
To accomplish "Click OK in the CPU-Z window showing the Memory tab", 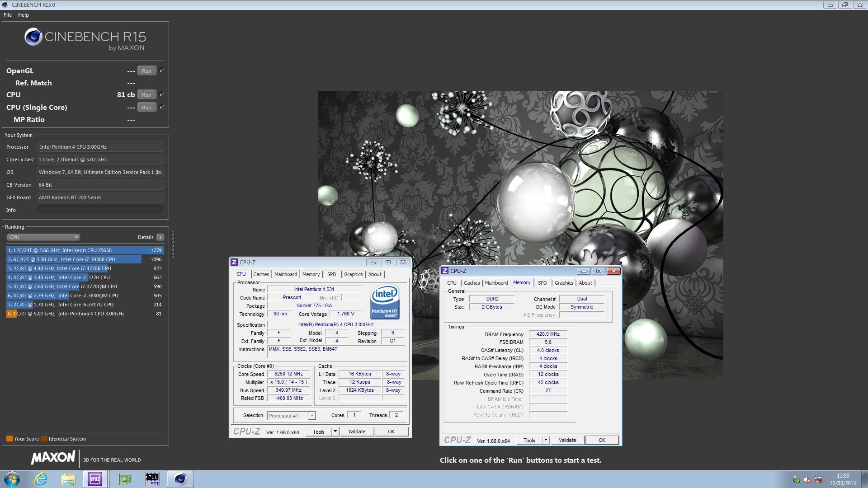I will click(x=602, y=440).
